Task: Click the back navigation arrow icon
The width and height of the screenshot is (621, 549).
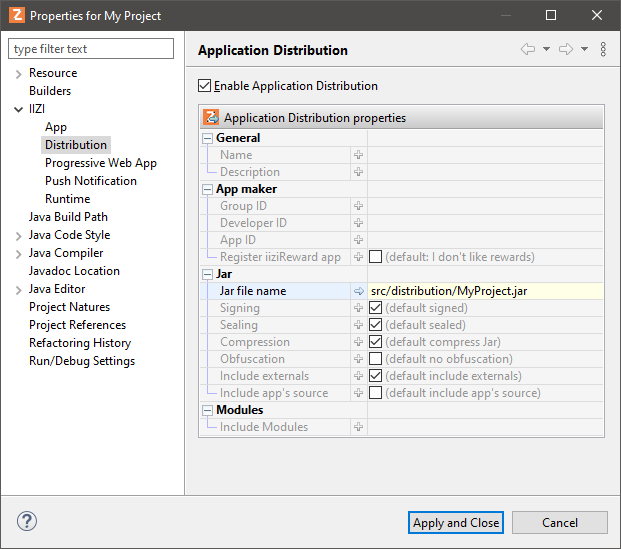Action: pos(528,49)
